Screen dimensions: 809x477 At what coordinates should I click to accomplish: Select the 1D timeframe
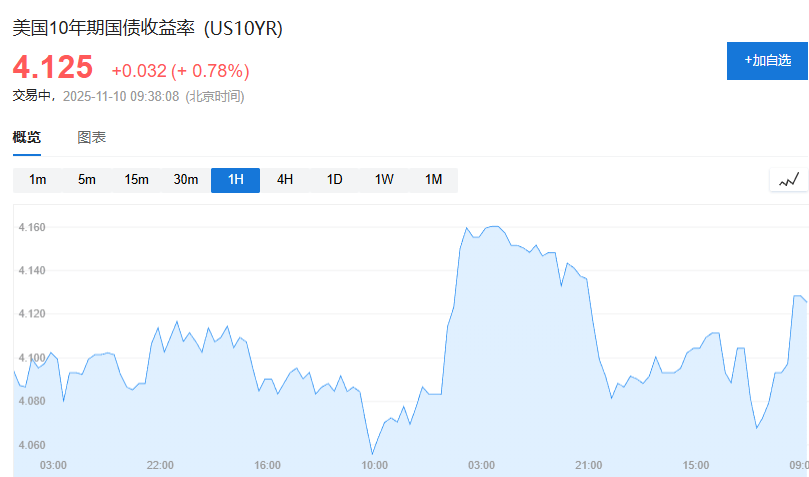pos(334,180)
